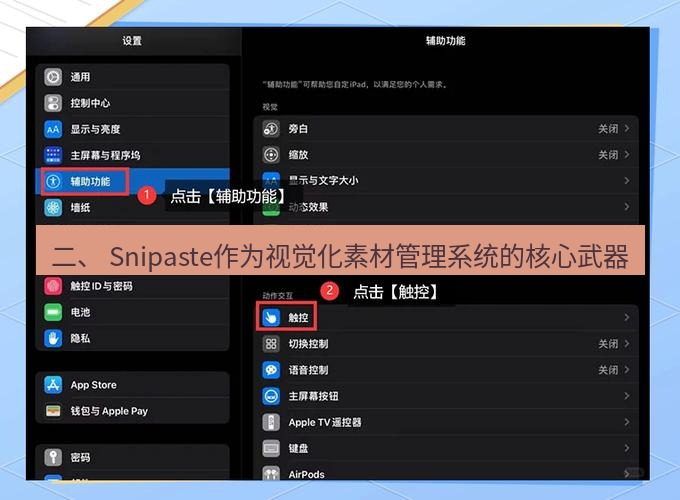The image size is (680, 500).
Task: Click the 主屏幕按钮 label
Action: (x=314, y=396)
